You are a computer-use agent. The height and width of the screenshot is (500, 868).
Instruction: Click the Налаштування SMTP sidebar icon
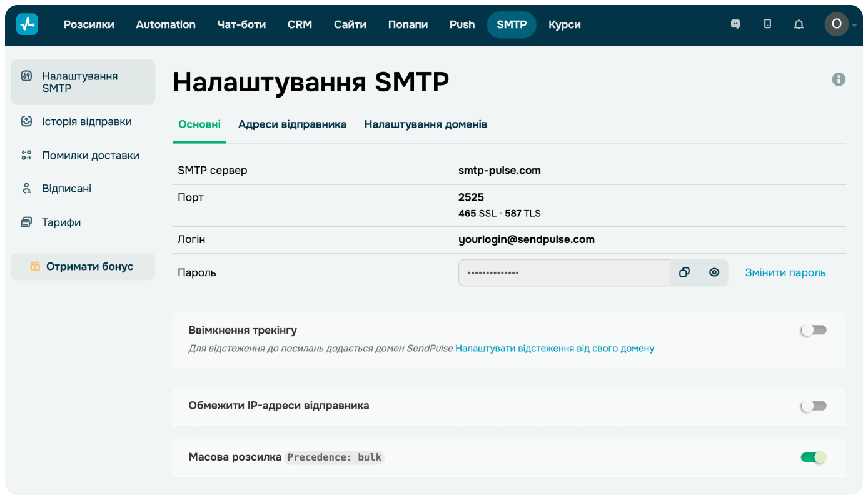coord(26,76)
